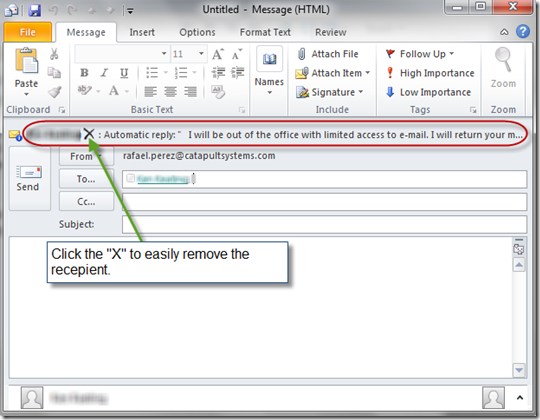Click the Save floppy disk icon
The height and width of the screenshot is (420, 540).
[x=34, y=10]
